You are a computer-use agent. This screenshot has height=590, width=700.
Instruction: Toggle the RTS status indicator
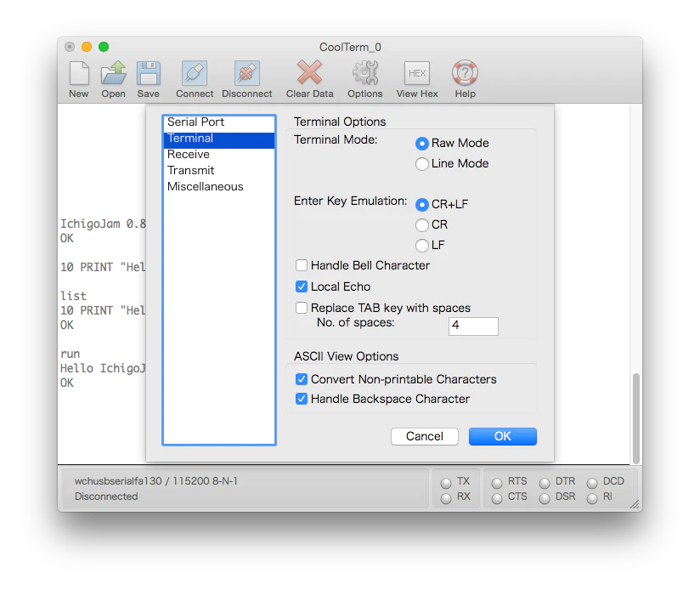(x=496, y=483)
